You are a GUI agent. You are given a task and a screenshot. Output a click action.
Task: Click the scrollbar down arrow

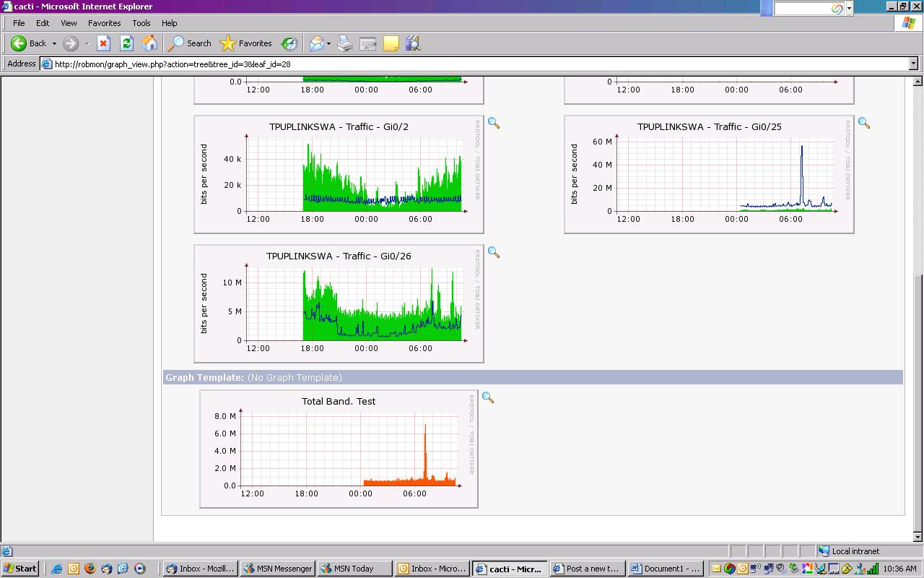[x=918, y=537]
